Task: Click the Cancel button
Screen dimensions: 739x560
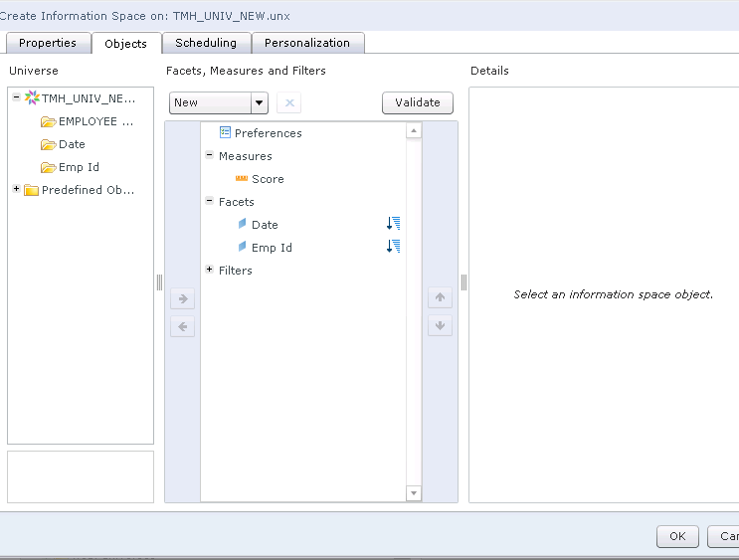Action: (723, 536)
